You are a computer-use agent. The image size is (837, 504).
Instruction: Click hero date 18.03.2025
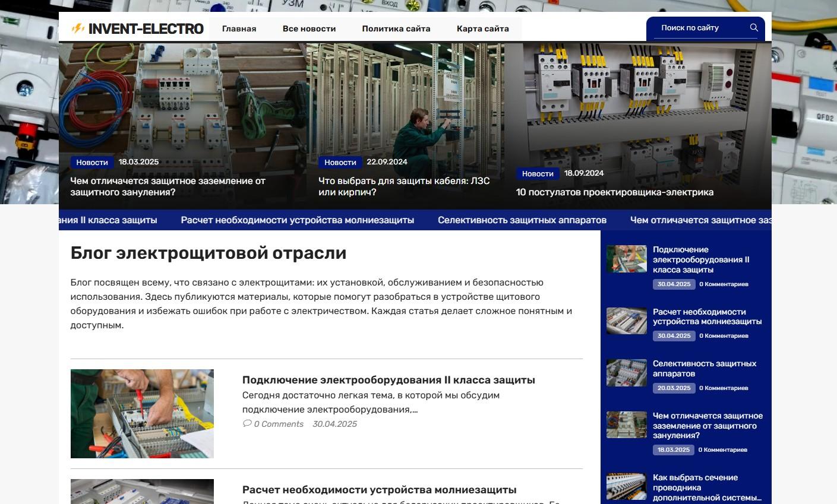click(138, 162)
